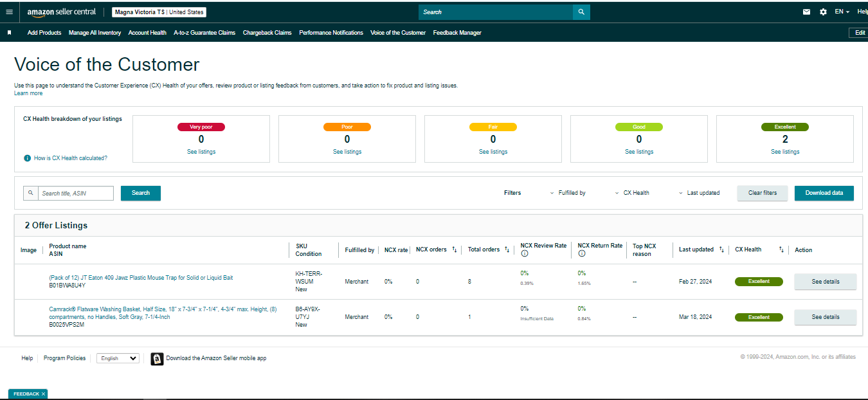Click info icon under NCX Review Rate

pos(524,254)
